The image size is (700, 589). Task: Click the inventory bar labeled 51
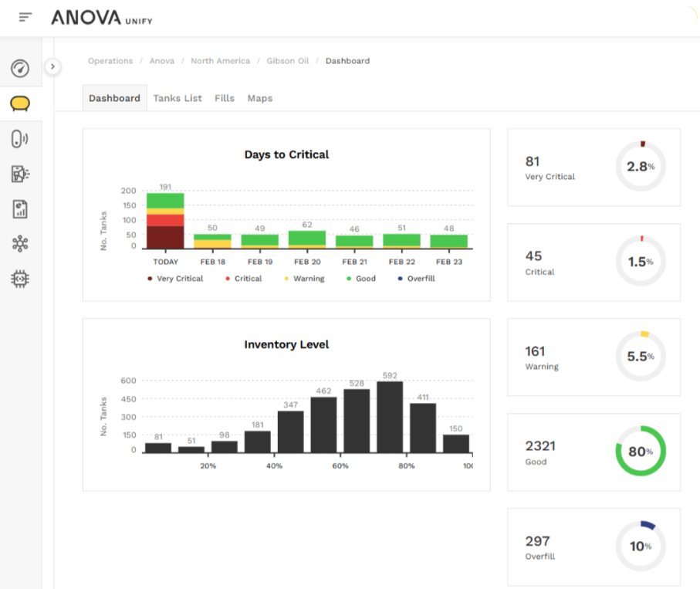[x=191, y=450]
